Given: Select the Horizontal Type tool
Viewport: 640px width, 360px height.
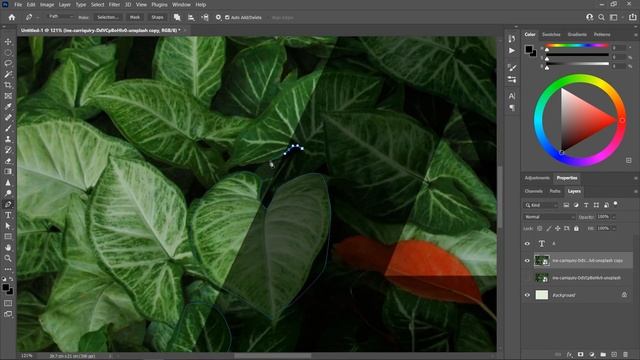Looking at the screenshot, I should [8, 215].
